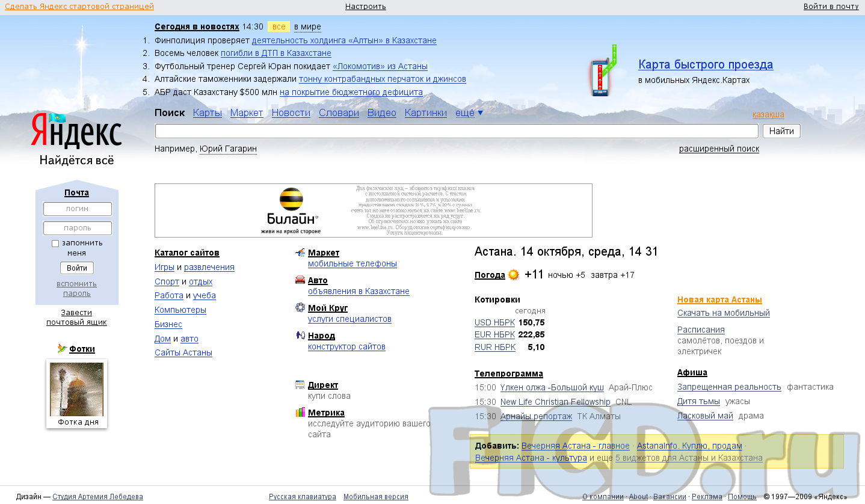
Task: Open Расписания timetable link
Action: [701, 330]
